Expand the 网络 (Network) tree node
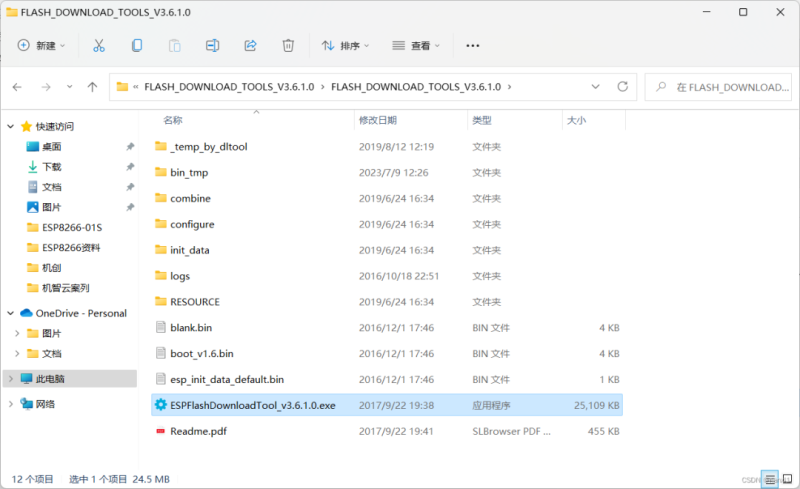The width and height of the screenshot is (800, 489). click(11, 404)
